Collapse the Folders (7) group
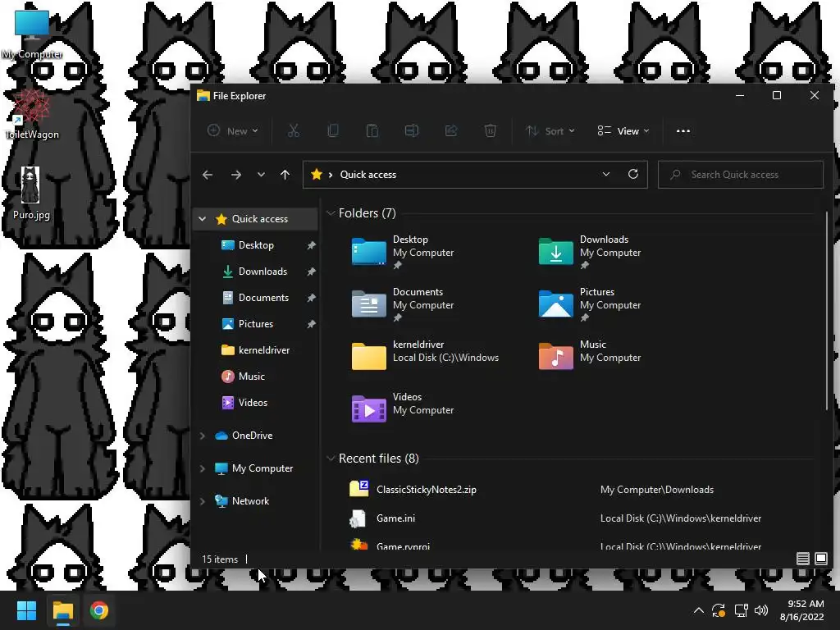 pos(331,213)
